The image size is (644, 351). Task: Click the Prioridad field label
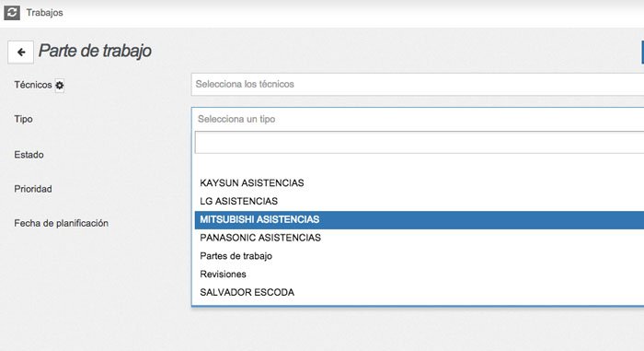pyautogui.click(x=33, y=189)
